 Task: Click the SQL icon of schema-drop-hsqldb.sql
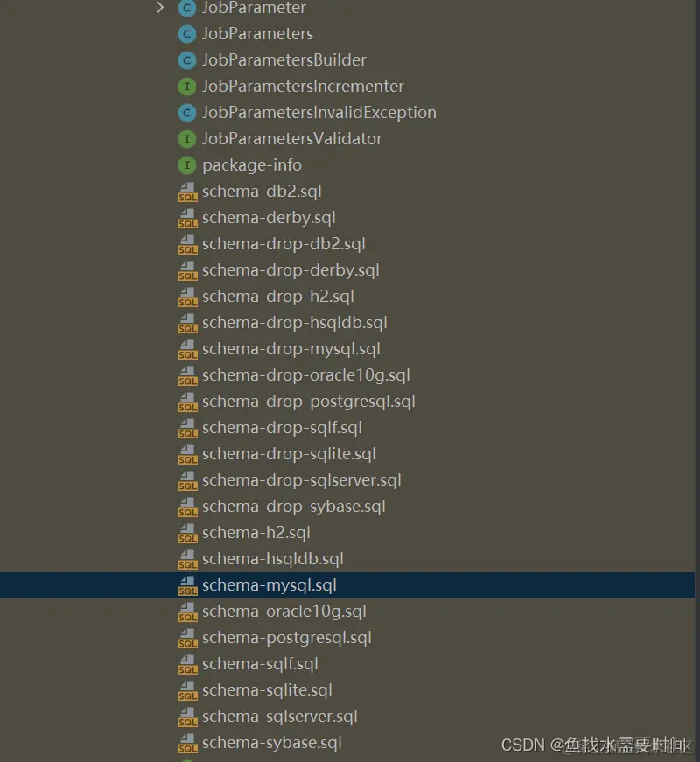click(187, 323)
